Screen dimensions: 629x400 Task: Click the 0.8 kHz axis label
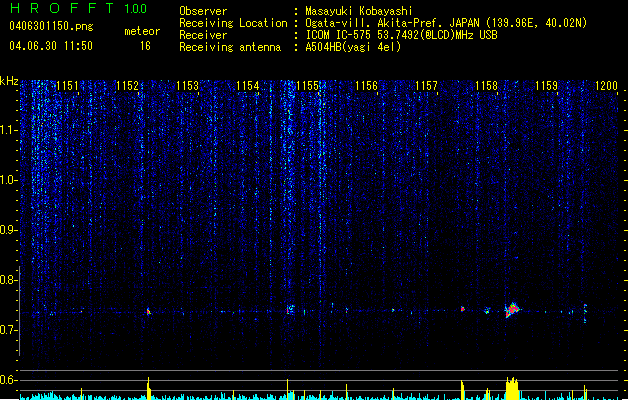coord(9,280)
